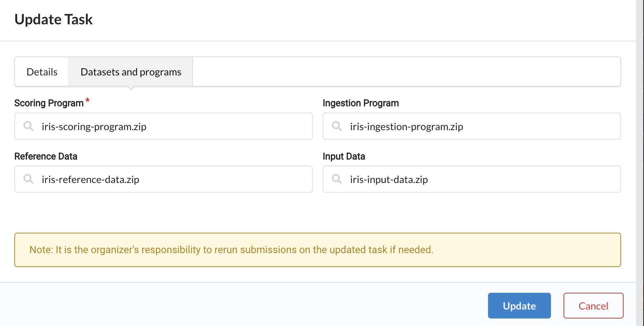This screenshot has width=644, height=326.
Task: Click the search icon in Scoring Program field
Action: tap(28, 126)
